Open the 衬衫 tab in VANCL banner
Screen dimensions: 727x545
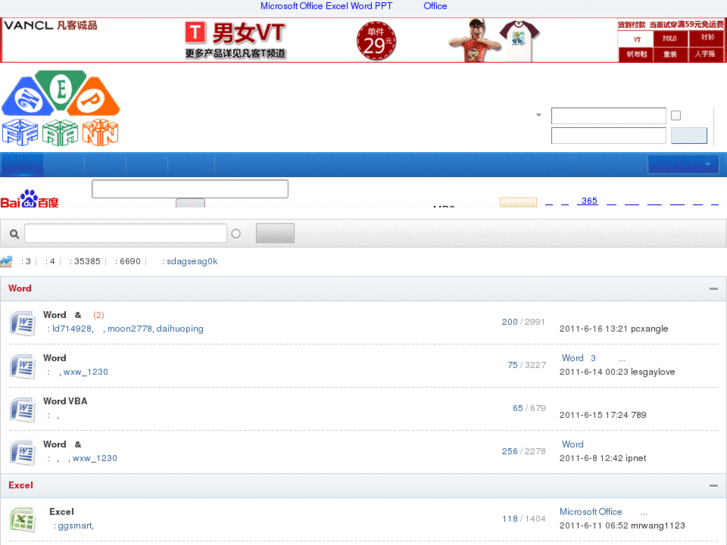(x=707, y=38)
